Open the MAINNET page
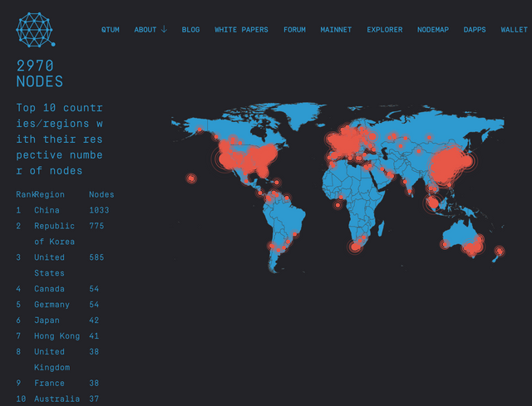Screen dimensions: 532x406 tap(336, 30)
